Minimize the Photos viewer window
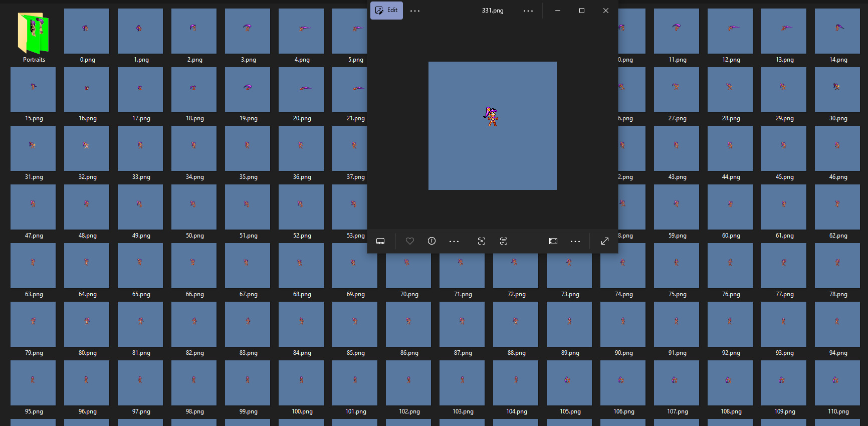The height and width of the screenshot is (426, 868). point(558,11)
